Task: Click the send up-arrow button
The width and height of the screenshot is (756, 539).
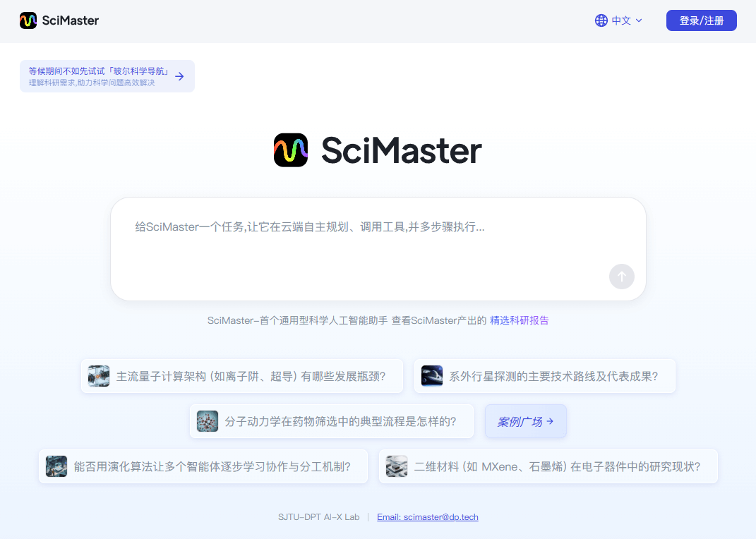Action: (x=621, y=277)
